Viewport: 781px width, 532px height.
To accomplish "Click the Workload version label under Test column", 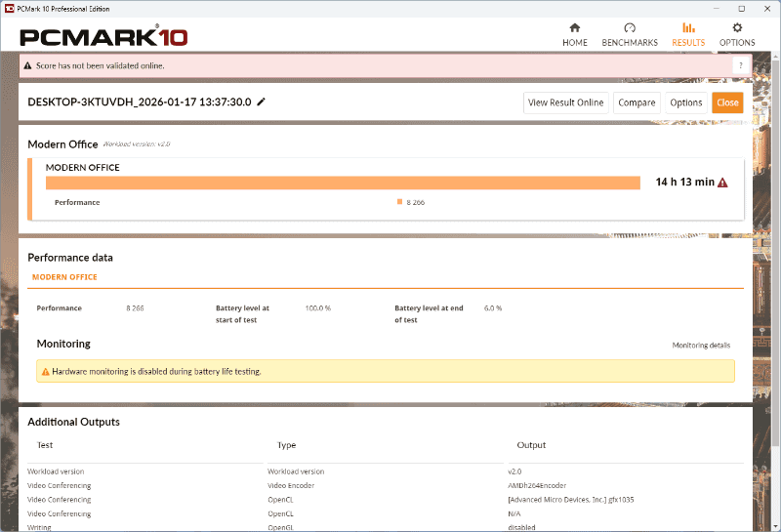I will [x=56, y=471].
